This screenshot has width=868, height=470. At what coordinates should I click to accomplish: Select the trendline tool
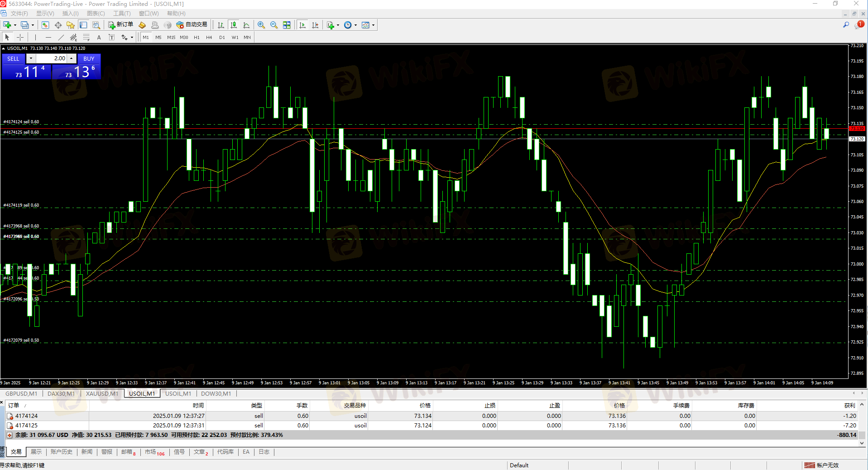(x=61, y=37)
